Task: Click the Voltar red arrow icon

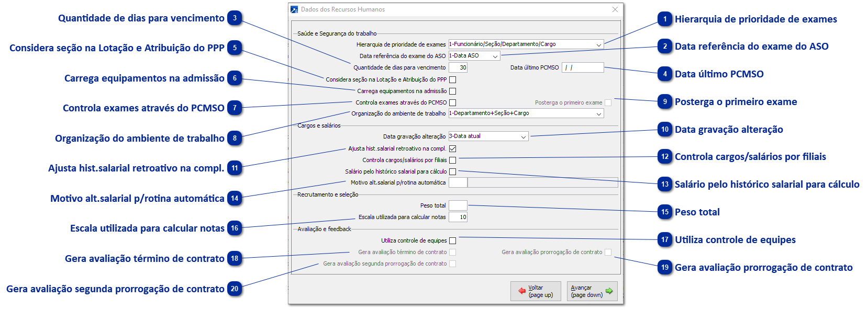Action: coord(521,291)
